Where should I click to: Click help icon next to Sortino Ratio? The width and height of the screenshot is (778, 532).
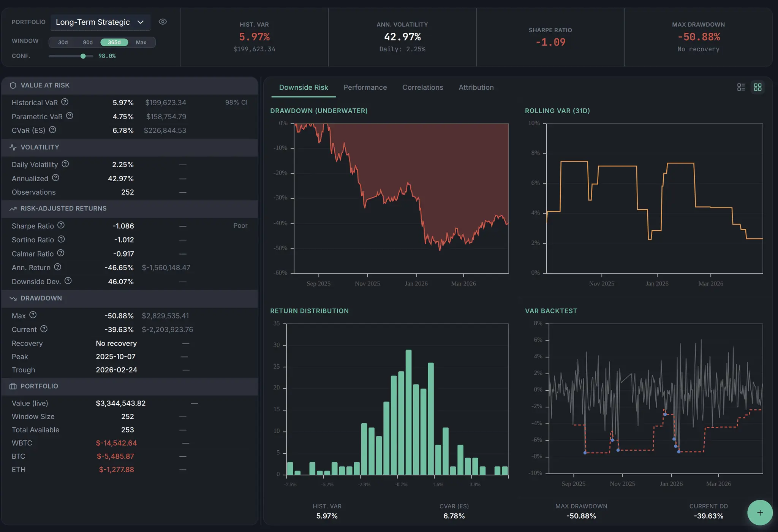click(x=61, y=239)
